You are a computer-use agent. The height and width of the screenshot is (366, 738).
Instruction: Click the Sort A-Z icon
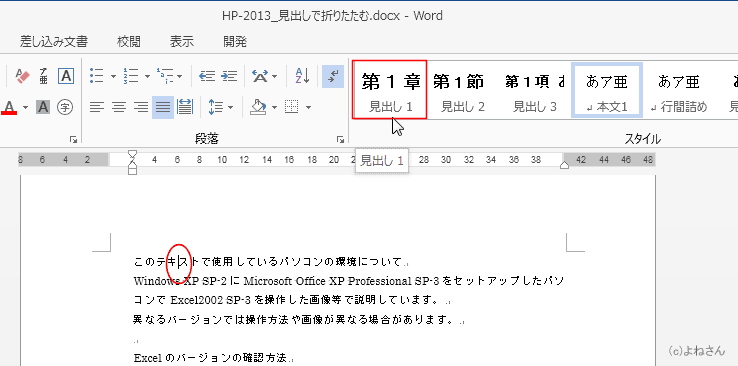coord(302,76)
